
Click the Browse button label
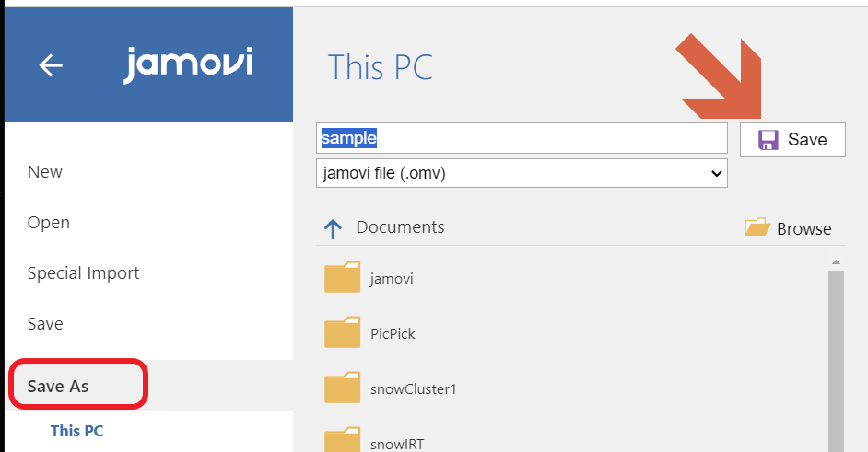(x=803, y=228)
